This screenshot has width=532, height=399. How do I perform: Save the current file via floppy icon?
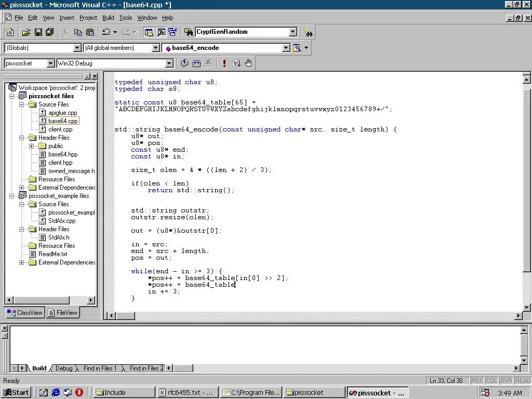pos(38,32)
